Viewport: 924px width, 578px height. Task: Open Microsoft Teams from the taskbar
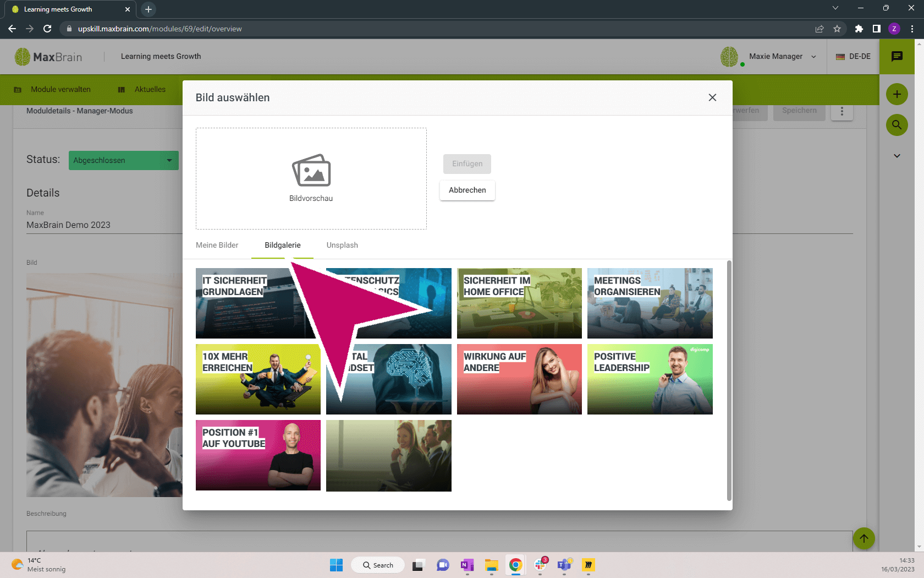pos(564,565)
